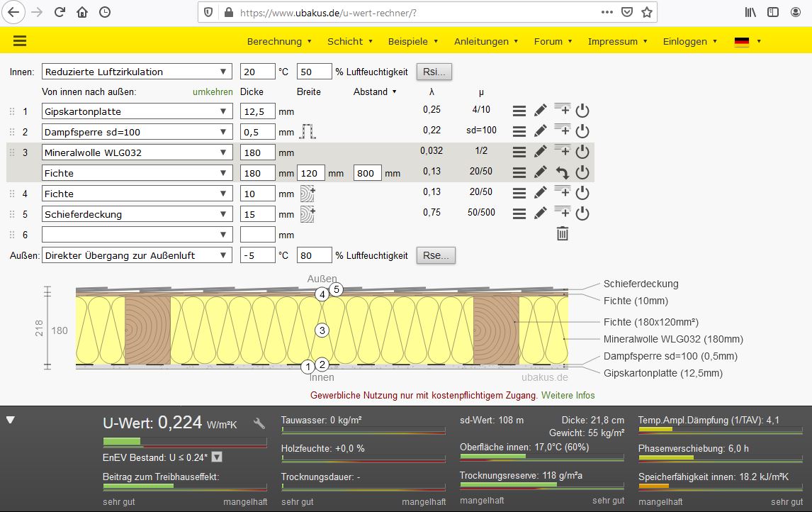
Task: Click the edit pencil for Gipskartonplatte layer
Action: click(540, 111)
